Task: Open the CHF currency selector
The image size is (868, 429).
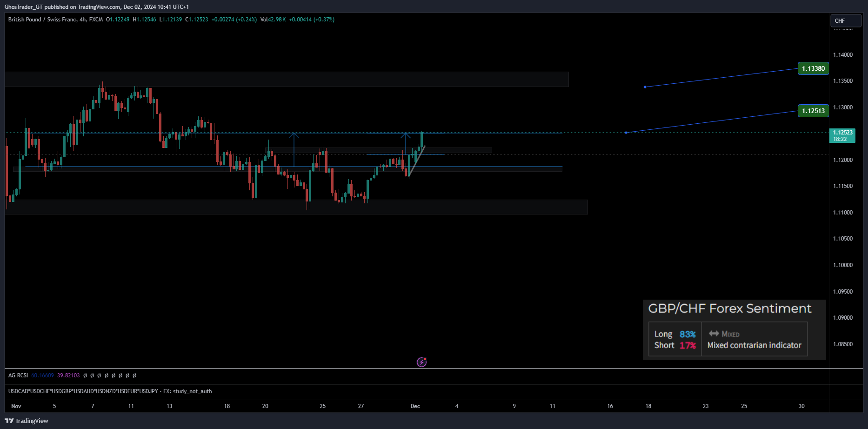Action: pos(846,20)
